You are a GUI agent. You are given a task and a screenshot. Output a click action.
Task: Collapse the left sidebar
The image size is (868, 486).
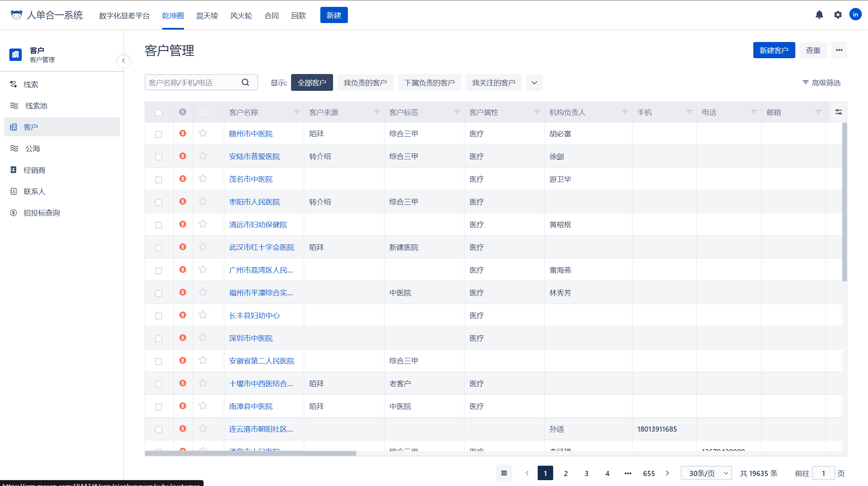tap(124, 61)
